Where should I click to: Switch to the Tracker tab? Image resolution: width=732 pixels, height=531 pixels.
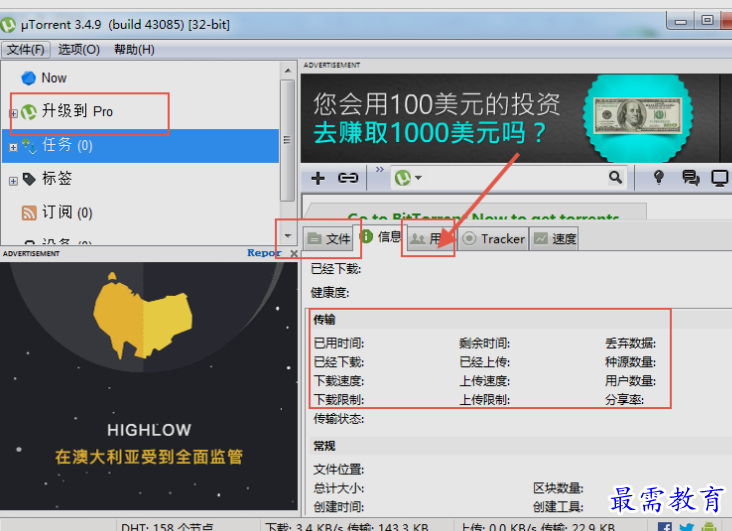[x=493, y=239]
